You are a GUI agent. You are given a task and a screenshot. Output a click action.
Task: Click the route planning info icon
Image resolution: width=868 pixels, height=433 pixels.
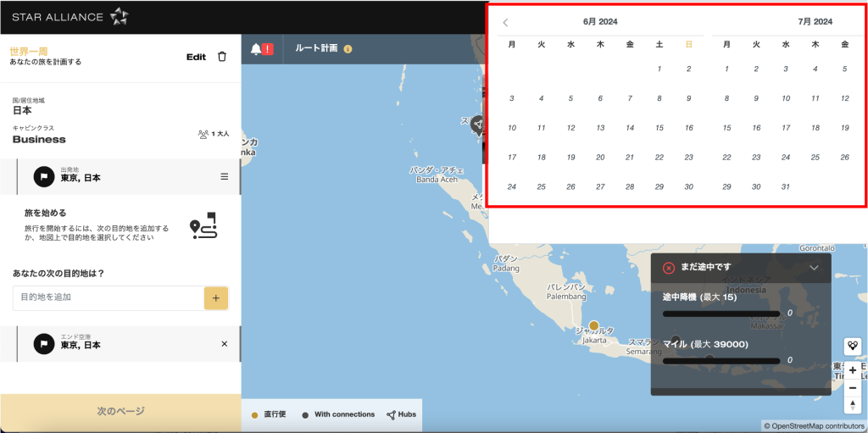pos(348,49)
